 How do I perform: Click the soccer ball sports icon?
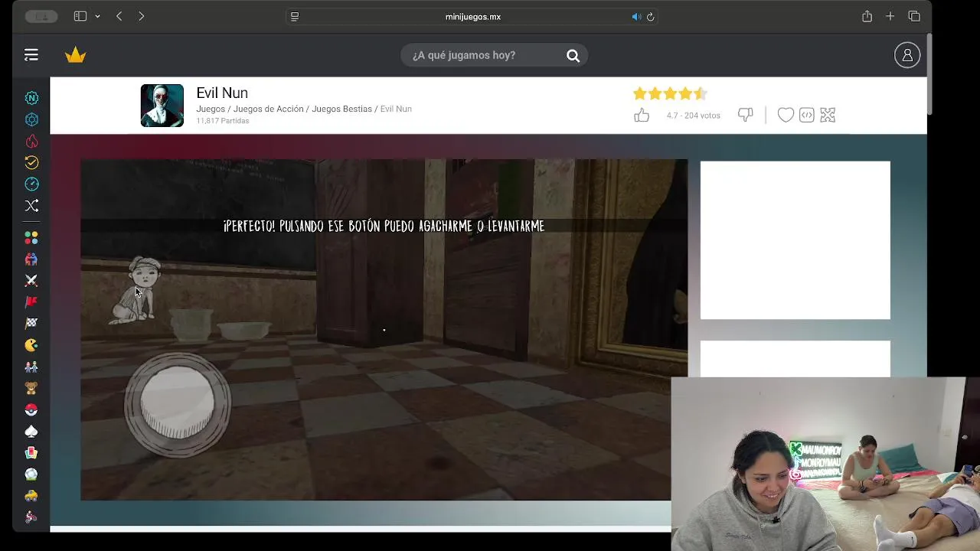click(31, 474)
